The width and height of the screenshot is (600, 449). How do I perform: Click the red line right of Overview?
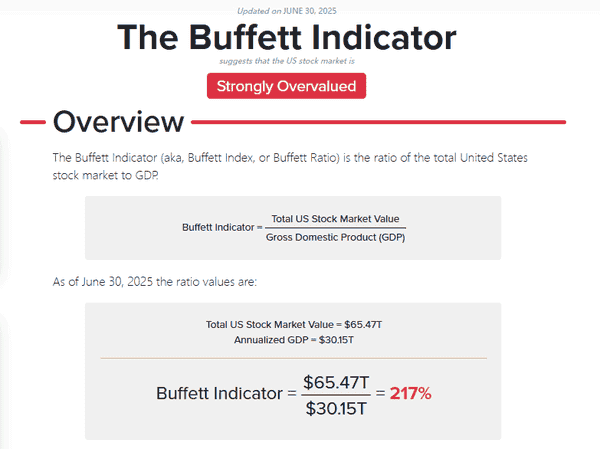[378, 123]
